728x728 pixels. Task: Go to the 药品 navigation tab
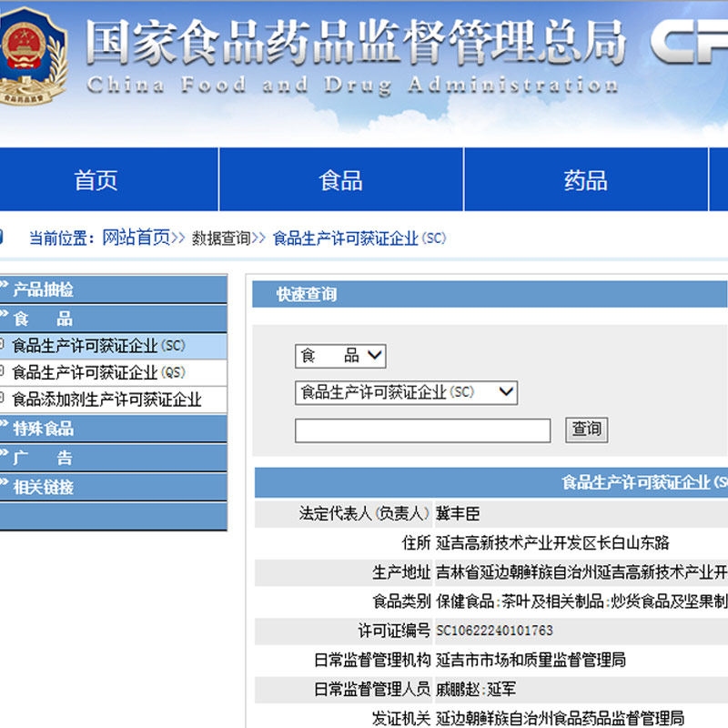[585, 180]
